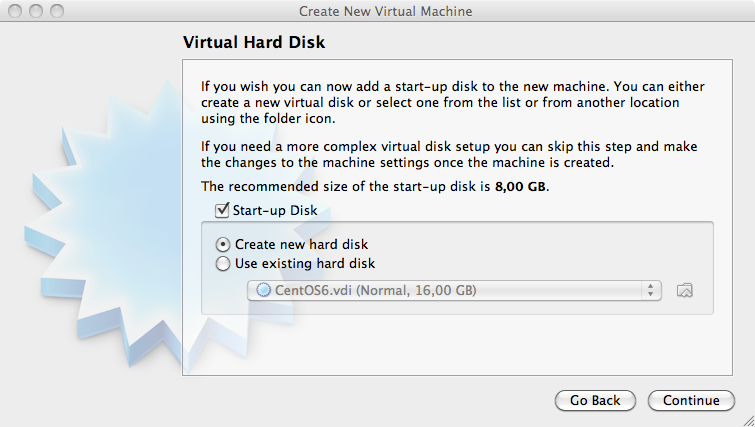Select the Use existing hard disk radio
Viewport: 755px width, 427px height.
point(222,264)
